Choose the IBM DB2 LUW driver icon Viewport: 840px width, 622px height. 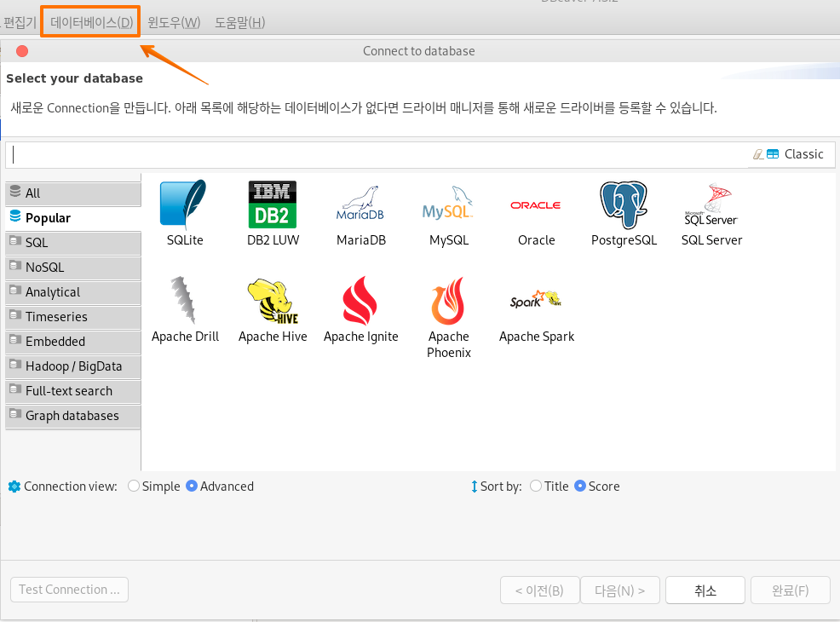coord(272,204)
